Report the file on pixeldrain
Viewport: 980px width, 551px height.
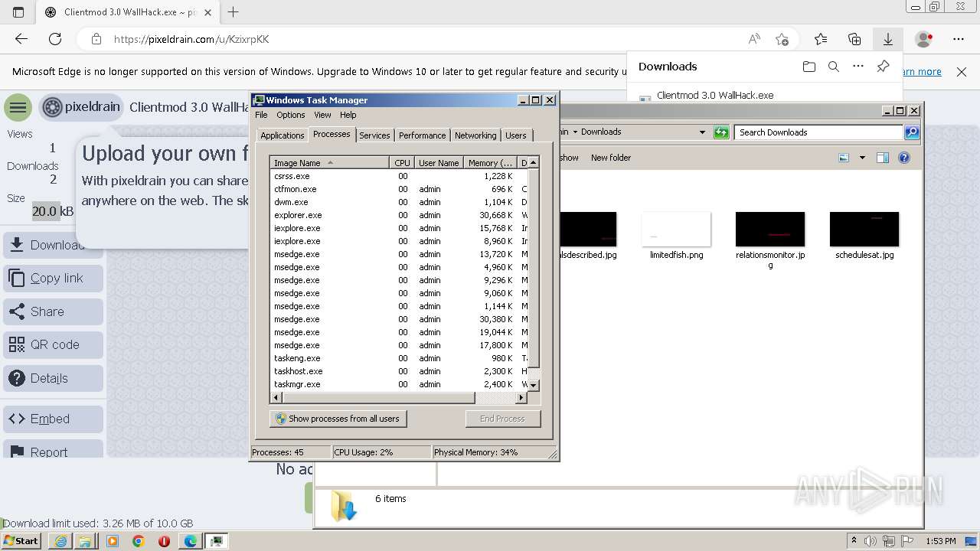[x=53, y=449]
